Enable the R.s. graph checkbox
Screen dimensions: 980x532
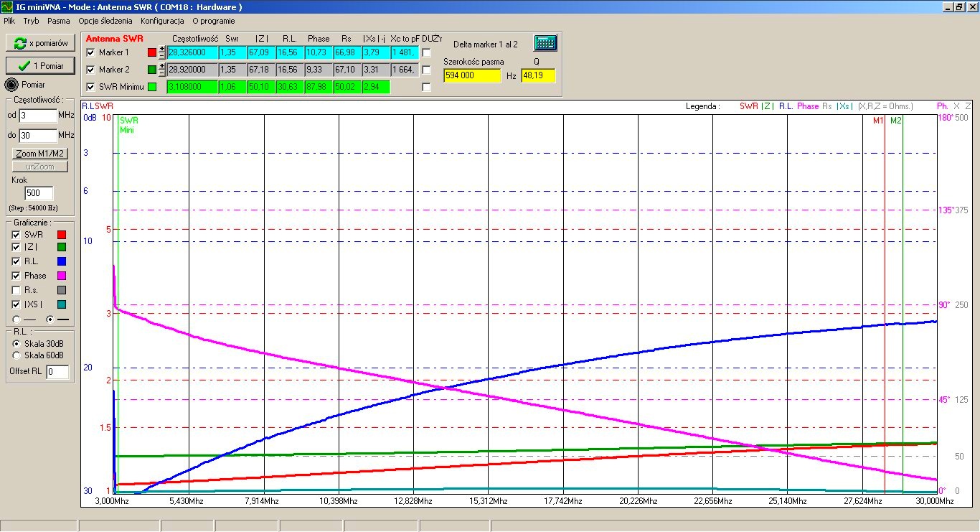click(x=17, y=290)
